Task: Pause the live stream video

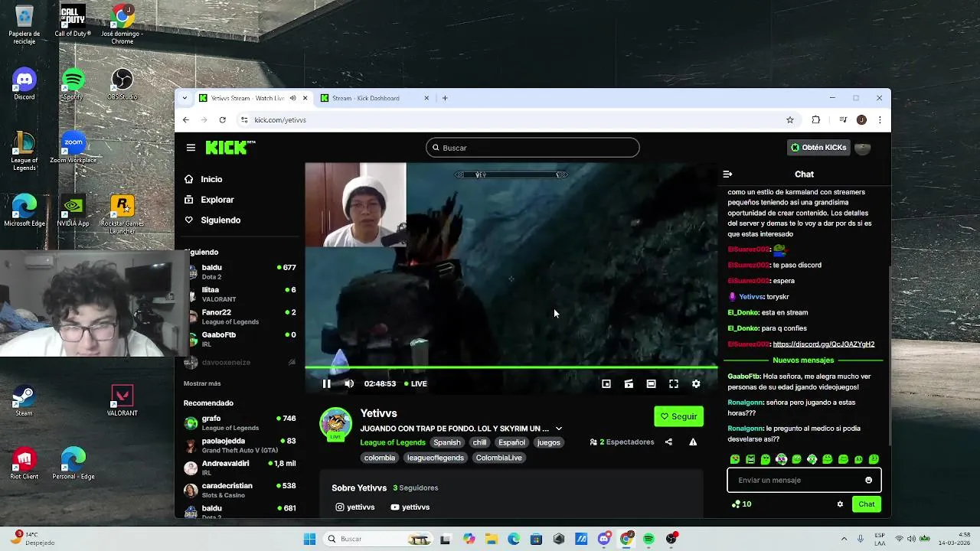Action: (x=326, y=383)
